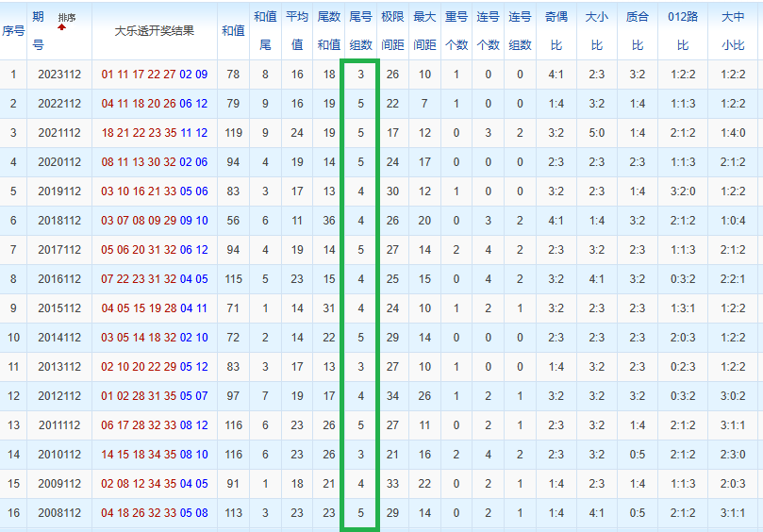Screen dimensions: 763x532
Task: Click issue number 2023112
Action: pos(58,75)
